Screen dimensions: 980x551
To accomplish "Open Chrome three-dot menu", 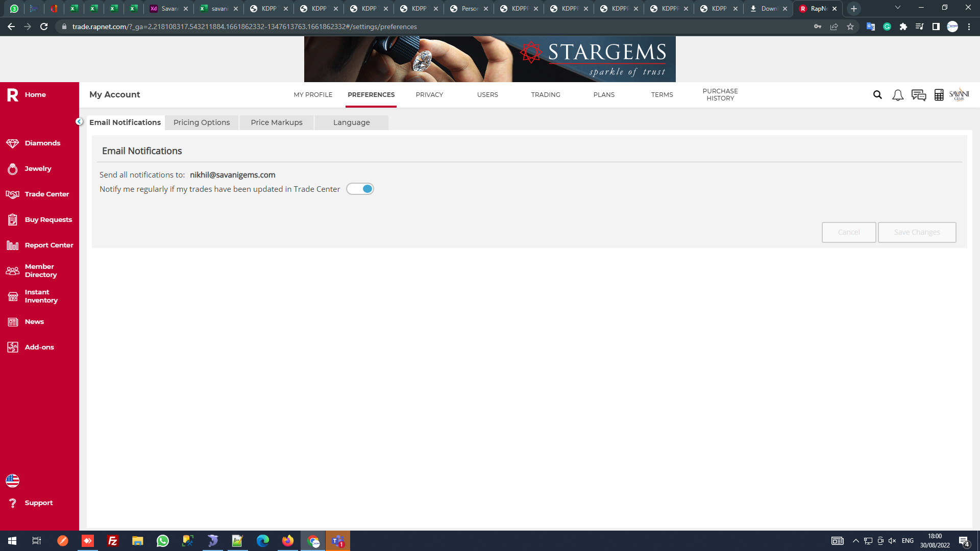I will [969, 27].
